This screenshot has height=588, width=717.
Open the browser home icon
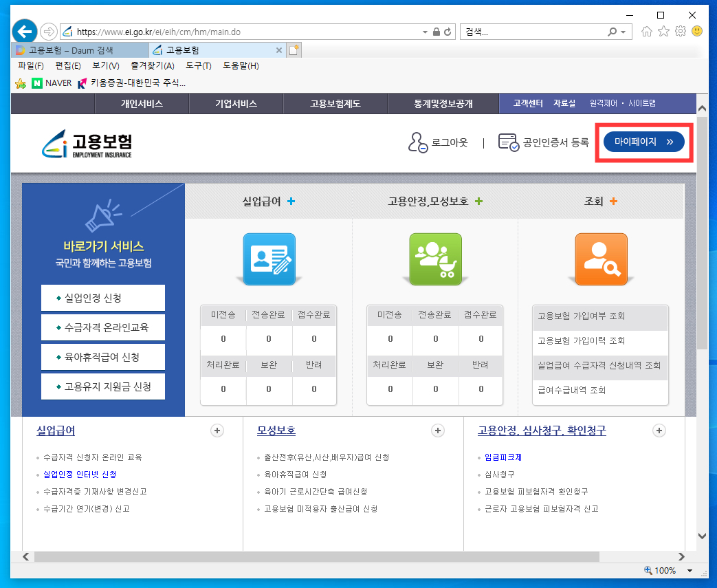click(x=647, y=31)
